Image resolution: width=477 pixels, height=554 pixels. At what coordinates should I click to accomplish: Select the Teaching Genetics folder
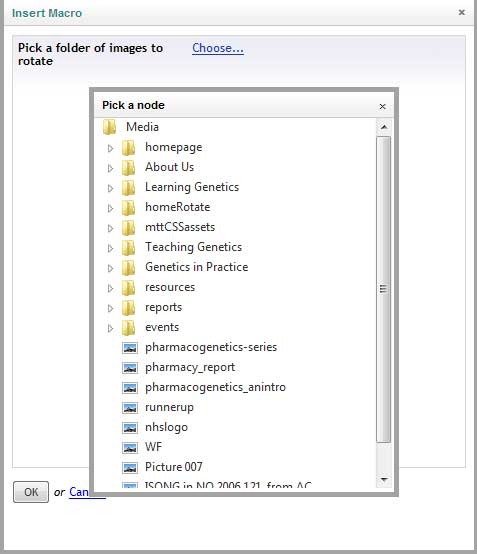click(x=193, y=247)
